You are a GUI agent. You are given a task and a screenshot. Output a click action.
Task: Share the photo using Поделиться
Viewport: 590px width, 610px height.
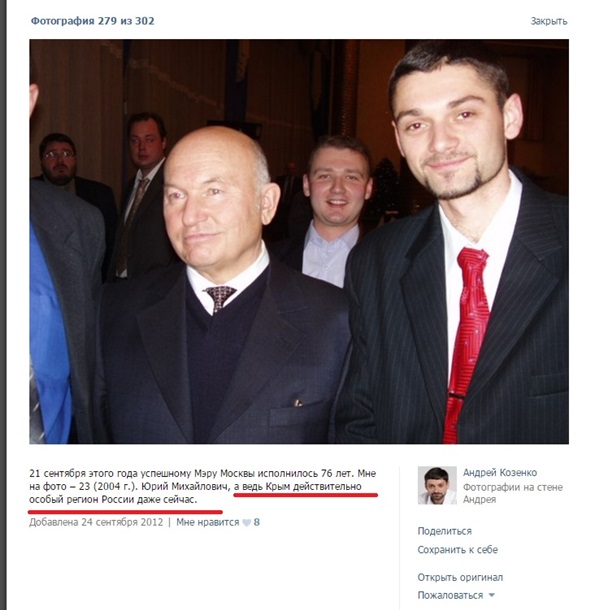pos(445,531)
